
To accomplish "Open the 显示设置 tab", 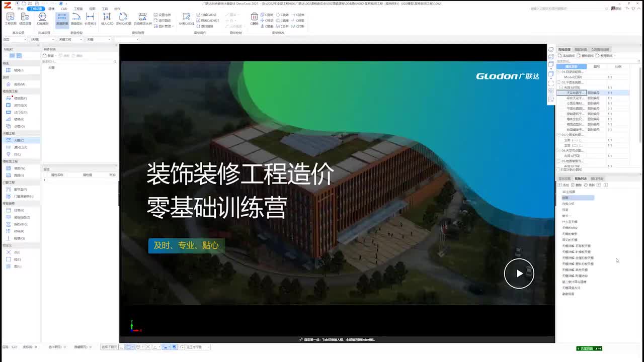I will click(565, 178).
